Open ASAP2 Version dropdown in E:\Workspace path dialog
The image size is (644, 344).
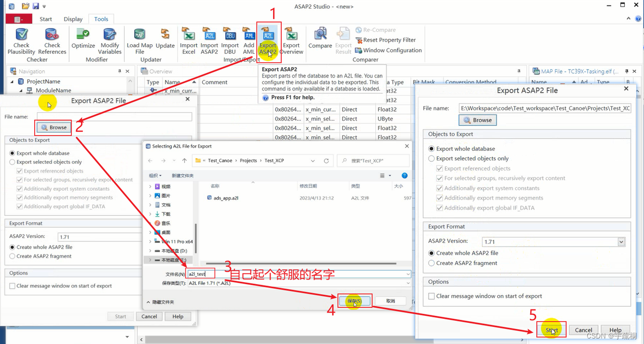[x=621, y=242]
